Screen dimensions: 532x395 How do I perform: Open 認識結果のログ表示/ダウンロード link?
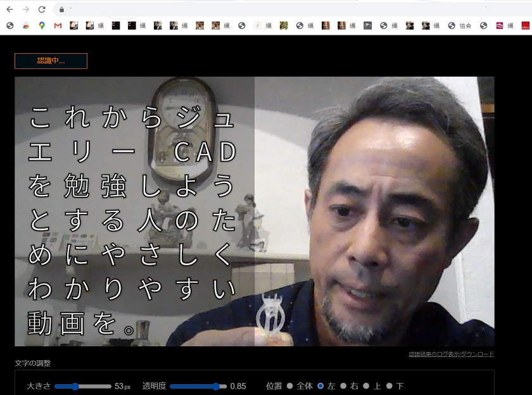coord(451,354)
